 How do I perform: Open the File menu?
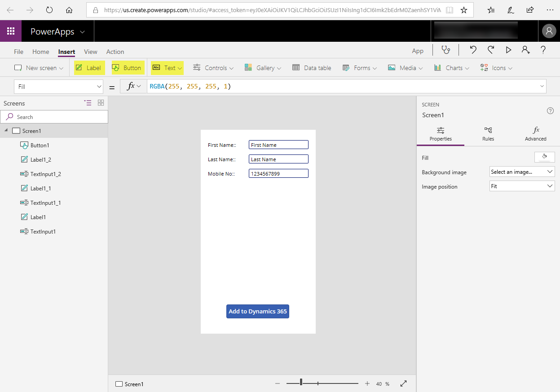coord(18,52)
